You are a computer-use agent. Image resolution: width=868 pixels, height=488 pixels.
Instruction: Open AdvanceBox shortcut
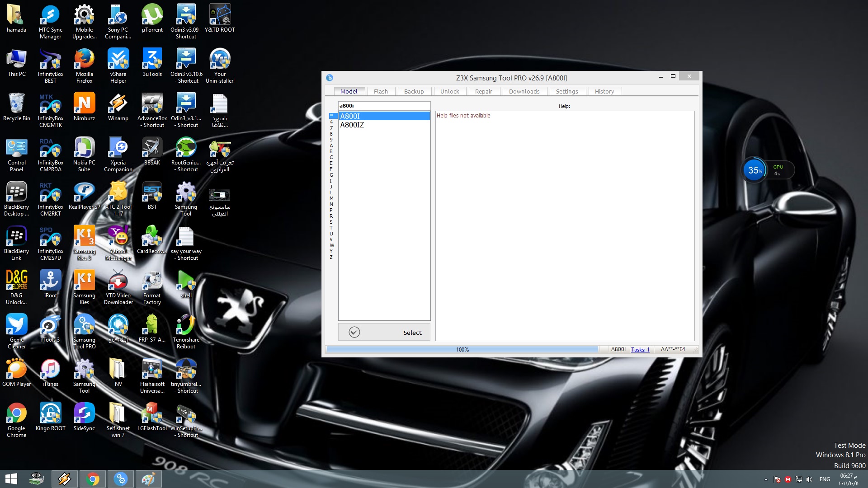point(152,110)
